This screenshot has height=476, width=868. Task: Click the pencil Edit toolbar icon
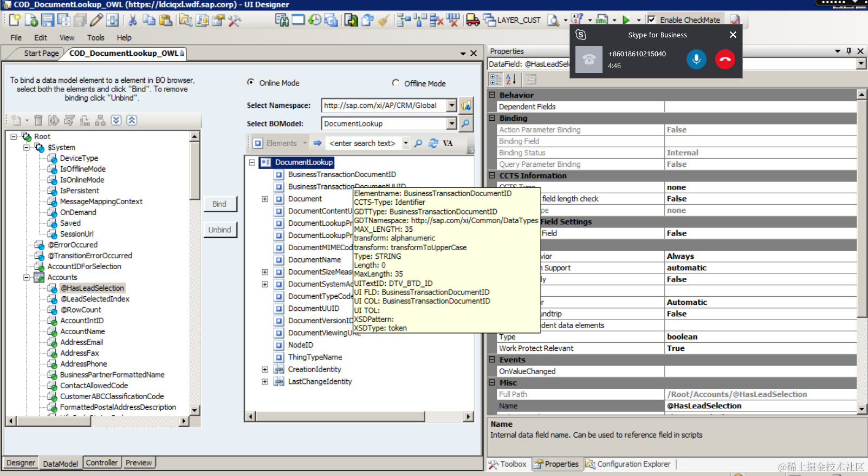pos(96,20)
